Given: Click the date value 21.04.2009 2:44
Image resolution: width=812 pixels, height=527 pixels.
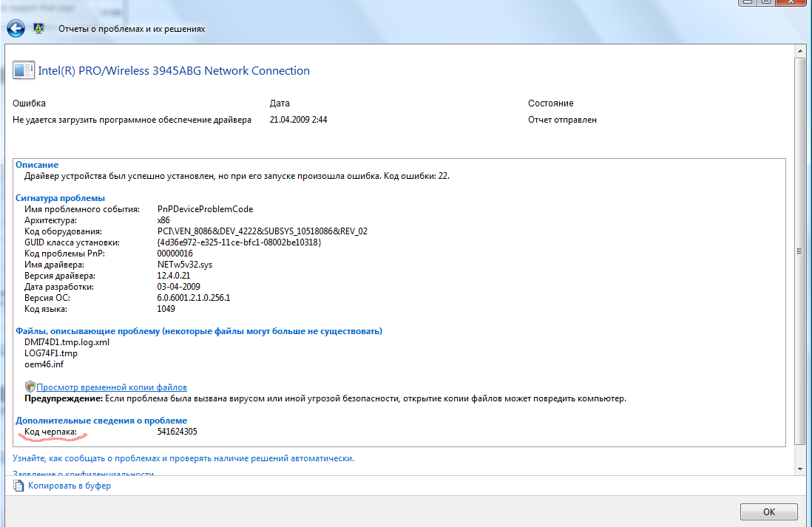Looking at the screenshot, I should 298,120.
